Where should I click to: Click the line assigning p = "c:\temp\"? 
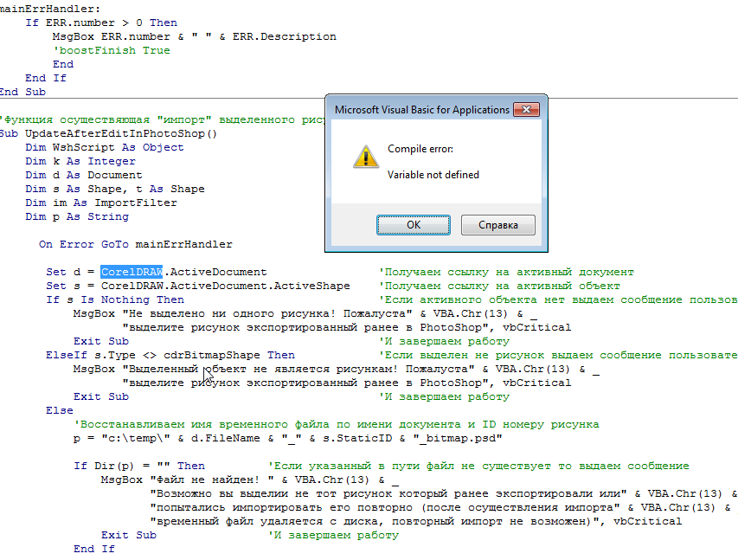point(287,438)
